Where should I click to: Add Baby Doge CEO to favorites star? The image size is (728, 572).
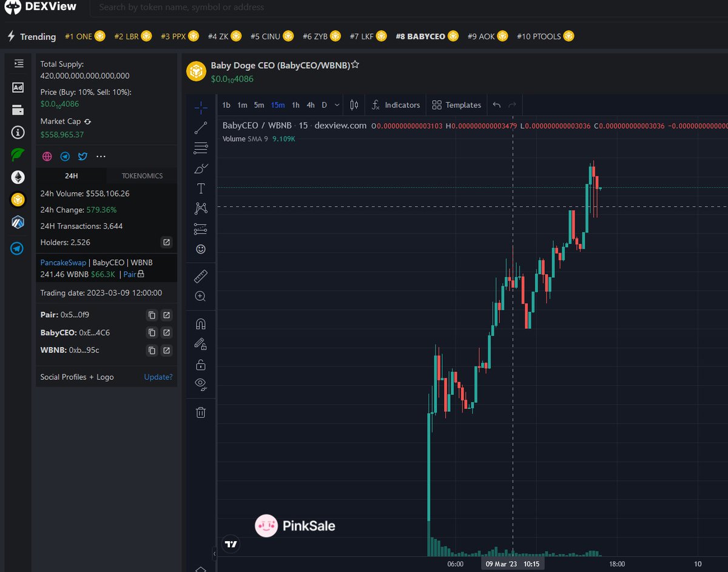click(356, 64)
